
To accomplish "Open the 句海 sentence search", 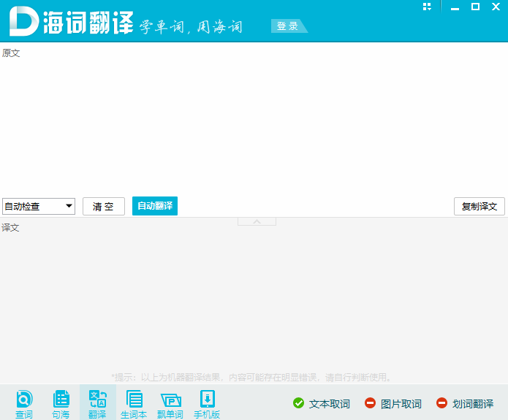I will tap(61, 403).
